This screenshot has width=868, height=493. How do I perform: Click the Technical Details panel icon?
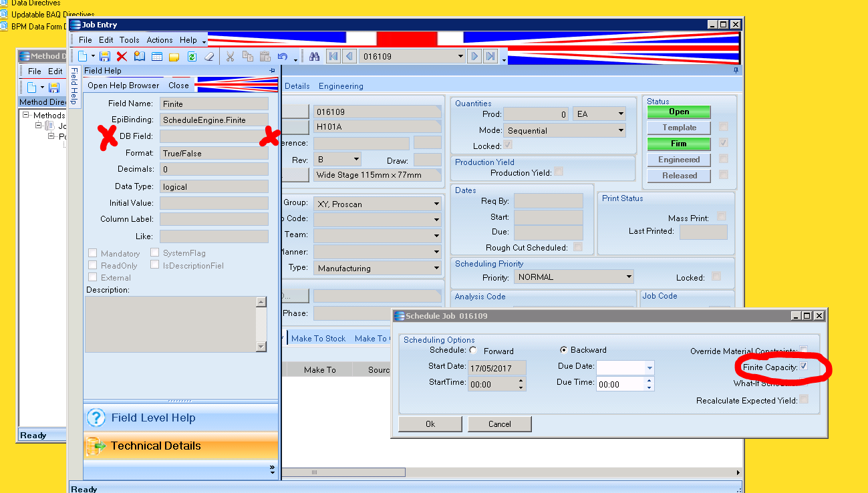click(96, 446)
